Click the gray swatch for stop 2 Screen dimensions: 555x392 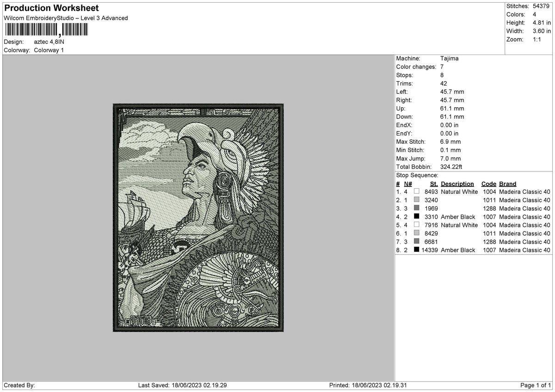pos(417,200)
